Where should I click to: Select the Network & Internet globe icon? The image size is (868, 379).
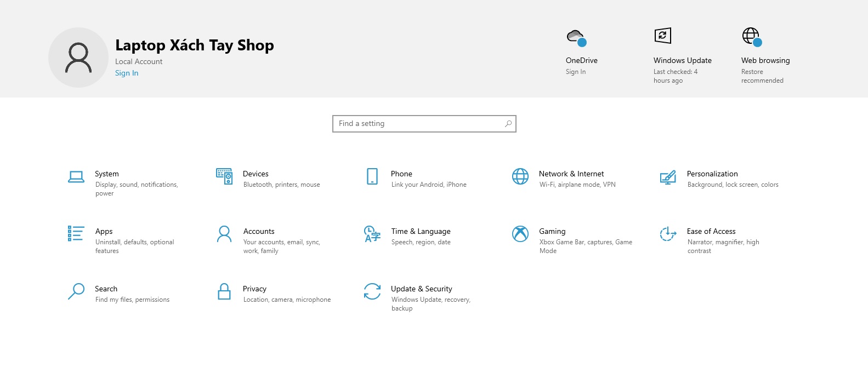pos(520,176)
